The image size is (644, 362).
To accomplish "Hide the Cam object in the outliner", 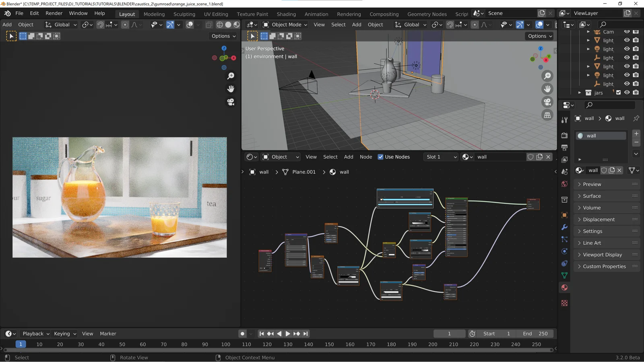I will (x=627, y=32).
